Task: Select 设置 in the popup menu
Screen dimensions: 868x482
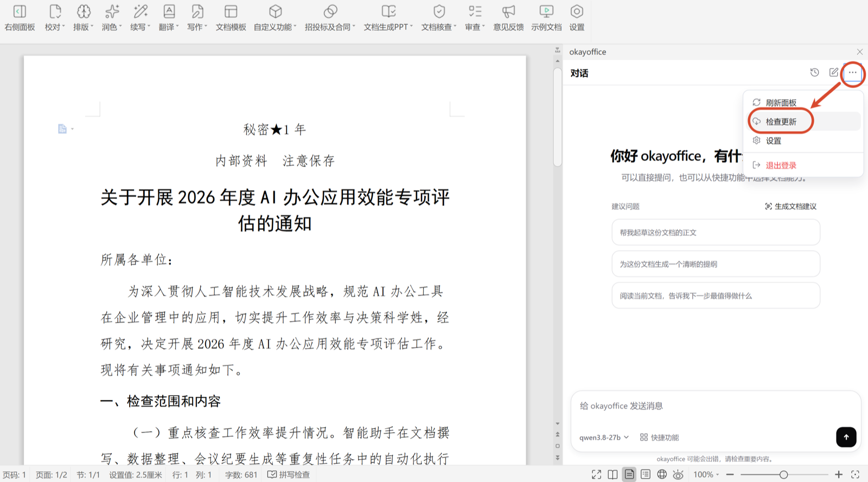Action: [x=804, y=140]
